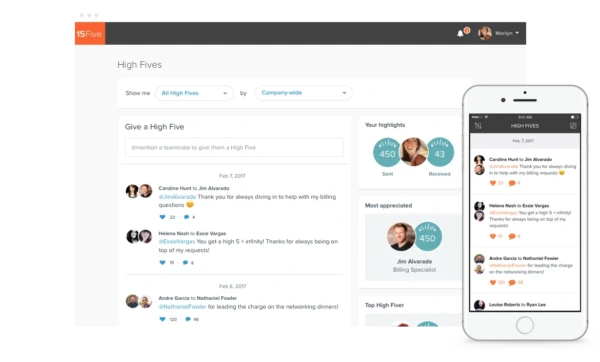The height and width of the screenshot is (362, 600).
Task: Click Helena Nash's avatar in the feed
Action: click(x=132, y=236)
